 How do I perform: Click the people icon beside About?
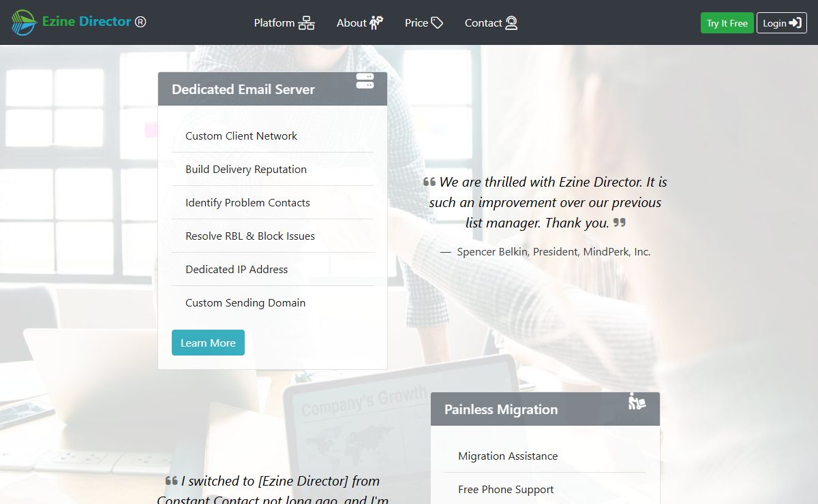(376, 23)
